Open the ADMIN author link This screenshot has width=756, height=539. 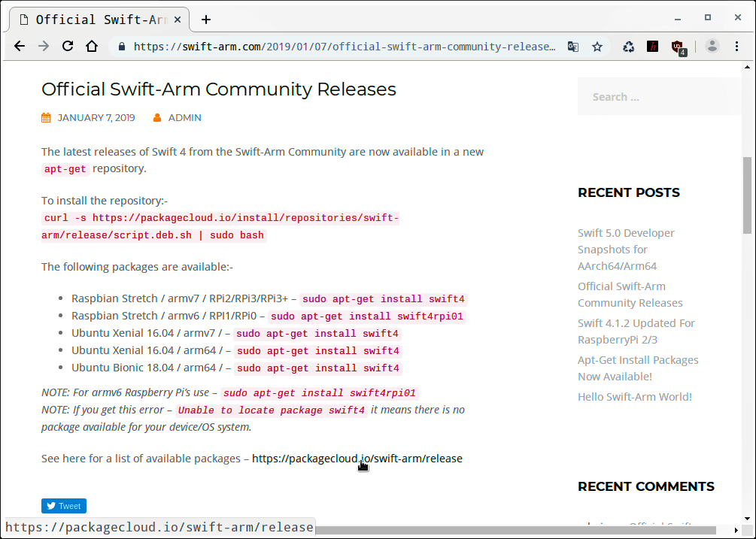(x=184, y=117)
